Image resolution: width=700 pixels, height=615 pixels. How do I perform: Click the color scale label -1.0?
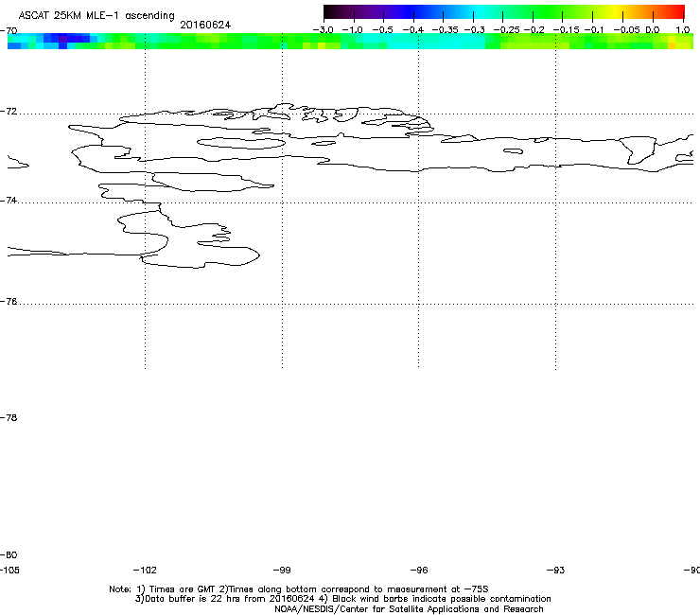352,30
